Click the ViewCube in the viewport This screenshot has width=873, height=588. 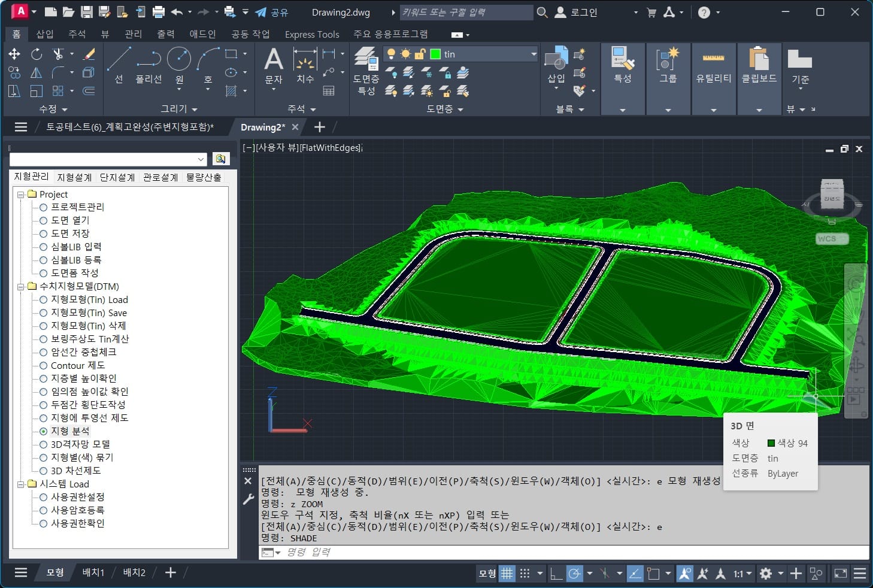pos(832,195)
